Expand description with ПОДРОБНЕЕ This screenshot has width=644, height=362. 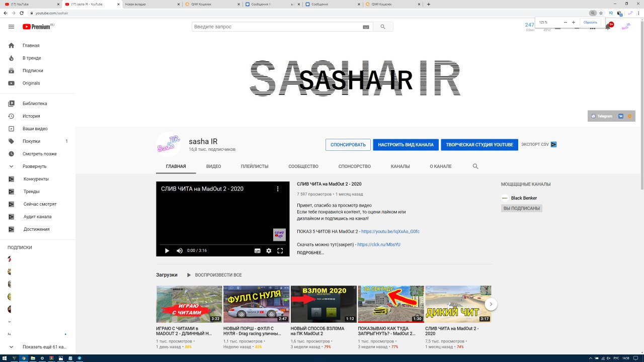coord(310,252)
